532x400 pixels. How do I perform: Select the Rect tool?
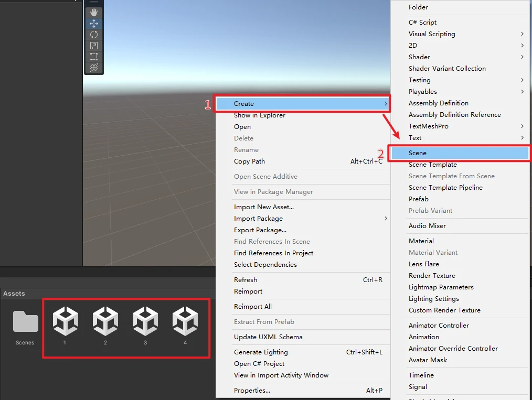[94, 57]
